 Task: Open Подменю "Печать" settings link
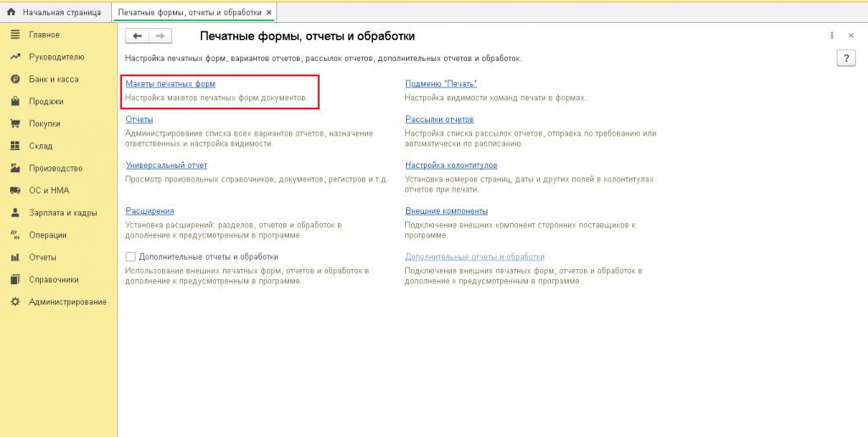click(x=441, y=84)
